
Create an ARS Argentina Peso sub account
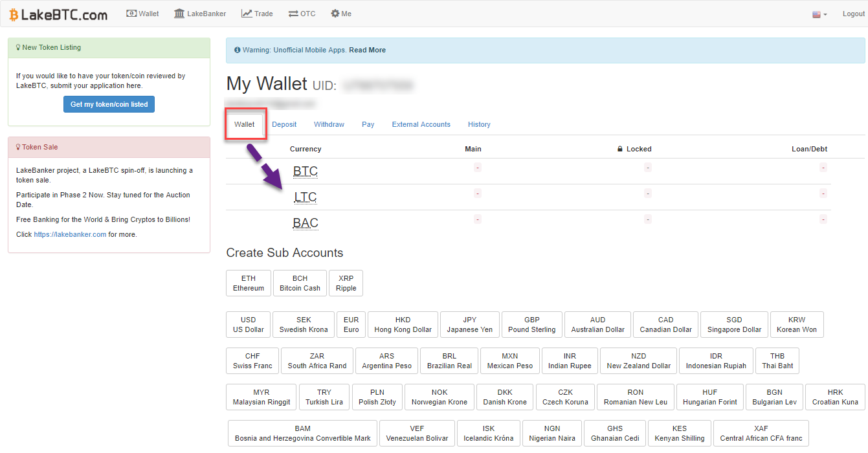click(x=387, y=361)
